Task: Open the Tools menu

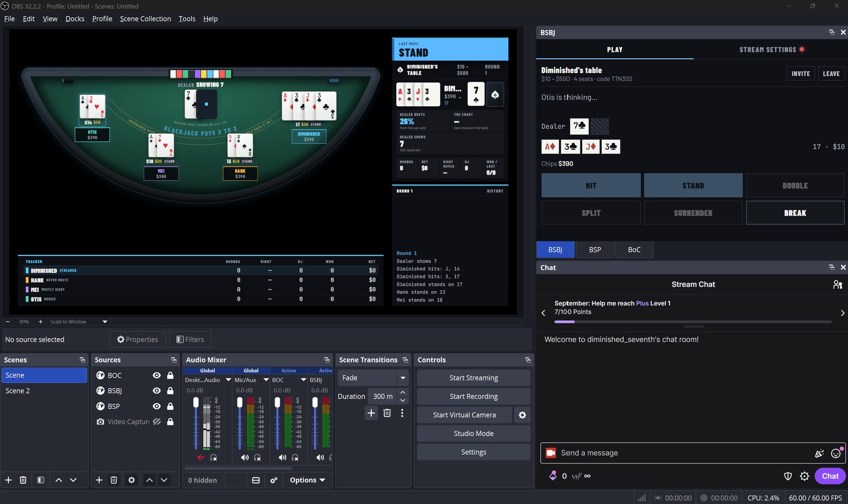Action: 187,19
